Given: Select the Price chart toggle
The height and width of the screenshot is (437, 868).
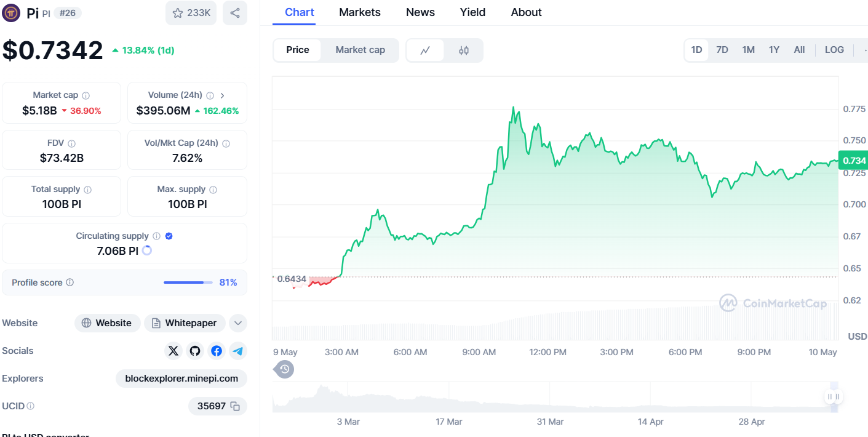Looking at the screenshot, I should point(298,50).
